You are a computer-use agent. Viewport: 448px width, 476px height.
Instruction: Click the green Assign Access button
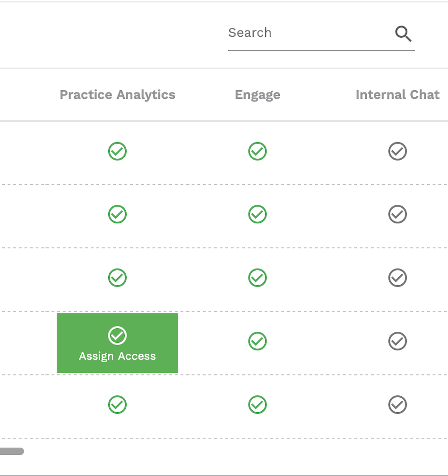(x=117, y=343)
